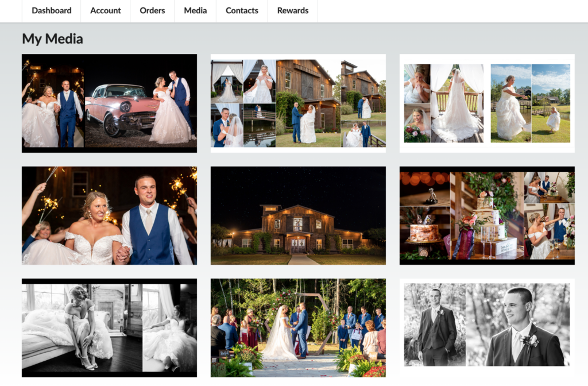This screenshot has width=588, height=386.
Task: Open the Dashboard tab
Action: pos(51,11)
